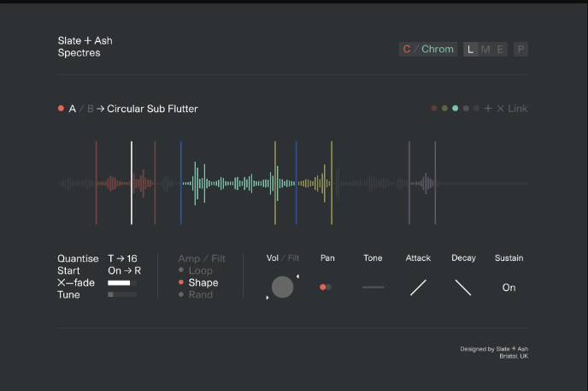Select the red layer dot at top right

[x=434, y=109]
